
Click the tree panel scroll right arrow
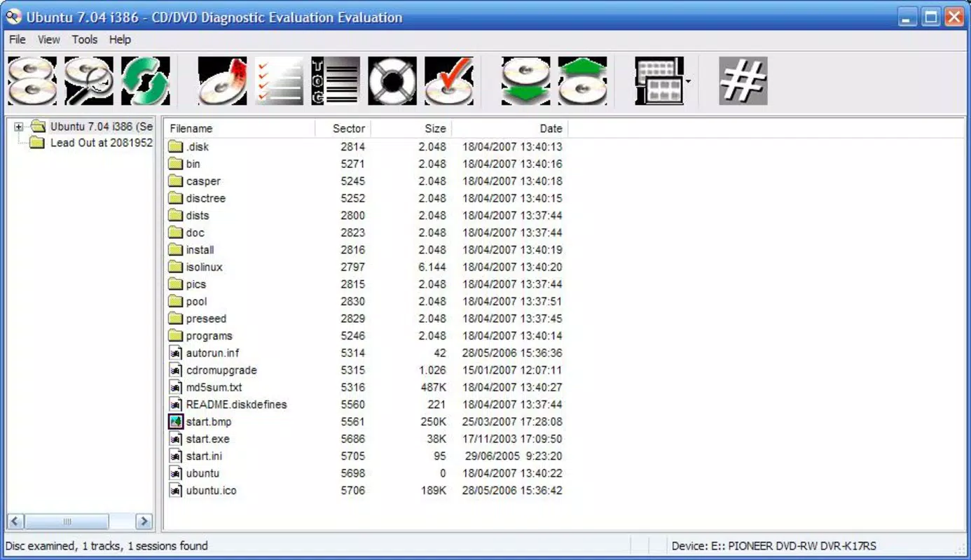pos(144,521)
